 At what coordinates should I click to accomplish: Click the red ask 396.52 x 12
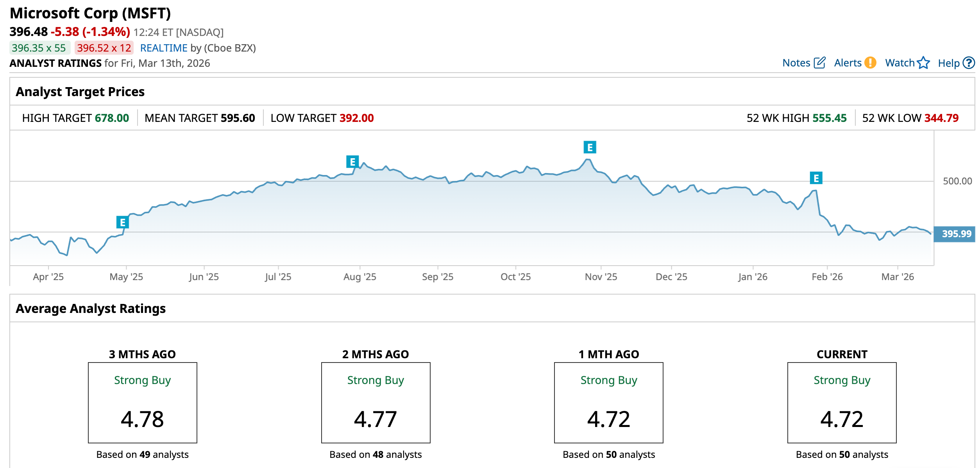click(x=104, y=48)
